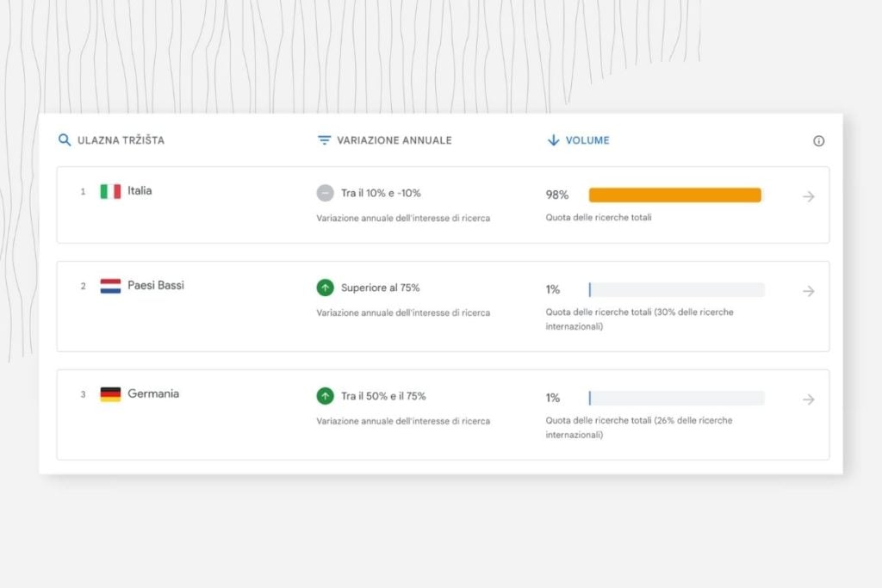
Task: Click the 1% volume bar for Paesi Bassi
Action: (677, 289)
